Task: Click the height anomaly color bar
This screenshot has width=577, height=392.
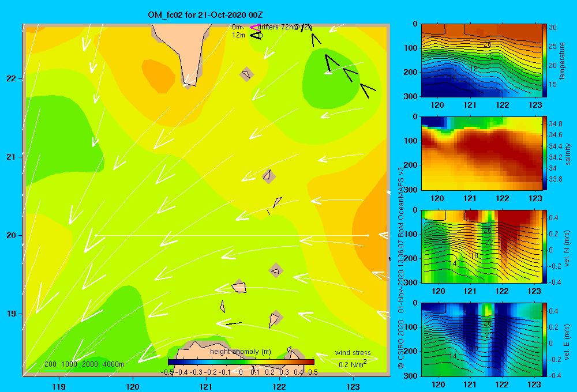Action: pos(241,362)
